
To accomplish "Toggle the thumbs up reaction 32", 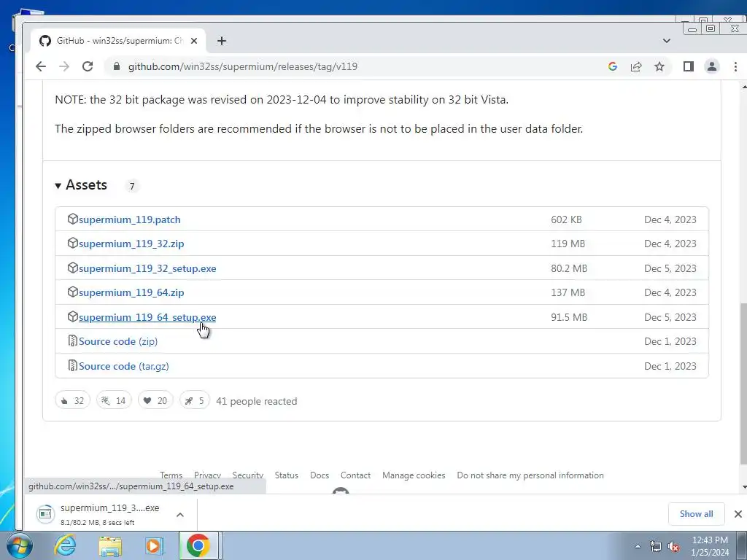I will (x=72, y=401).
